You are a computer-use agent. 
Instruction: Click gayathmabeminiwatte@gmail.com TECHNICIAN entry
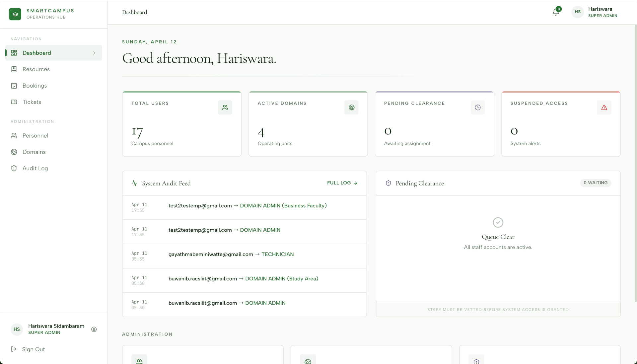click(245, 256)
